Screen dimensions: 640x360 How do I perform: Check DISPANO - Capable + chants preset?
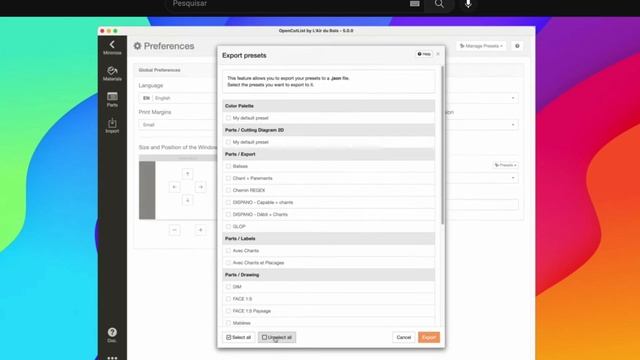[x=228, y=202]
